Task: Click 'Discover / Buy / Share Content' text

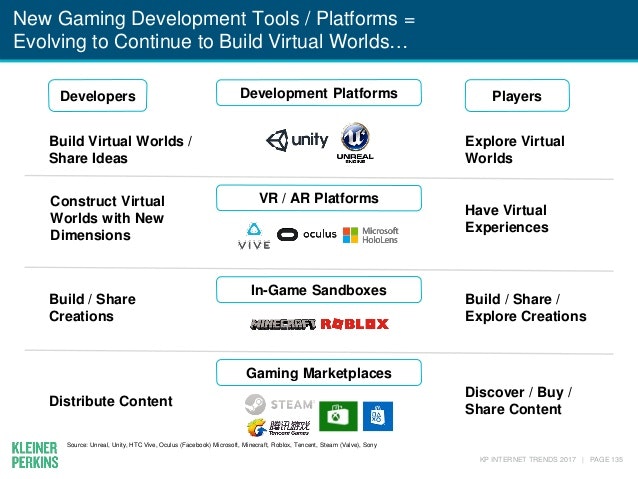Action: tap(518, 400)
